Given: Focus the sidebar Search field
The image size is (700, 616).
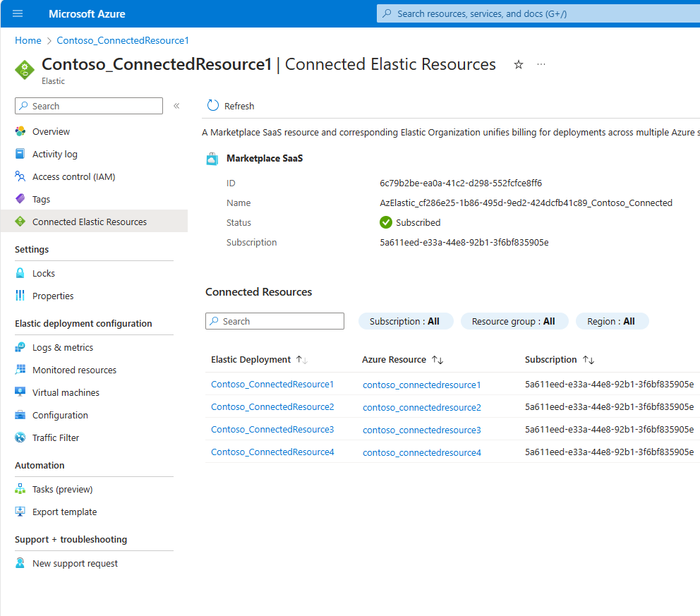Looking at the screenshot, I should (x=89, y=106).
